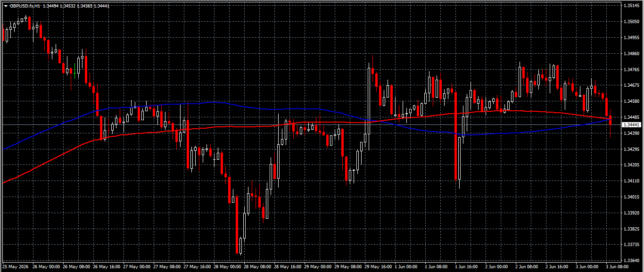The height and width of the screenshot is (272, 644).
Task: Click the 27 May 16:00 time label
Action: tap(197, 267)
